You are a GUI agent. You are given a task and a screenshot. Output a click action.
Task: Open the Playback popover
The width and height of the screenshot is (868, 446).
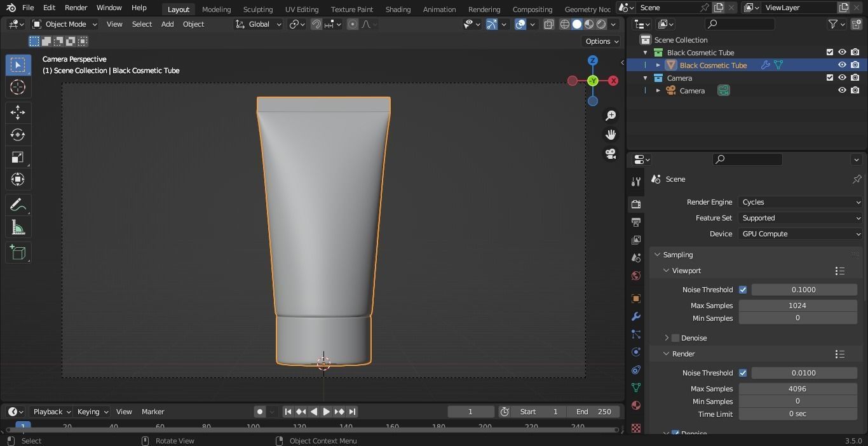pyautogui.click(x=52, y=412)
